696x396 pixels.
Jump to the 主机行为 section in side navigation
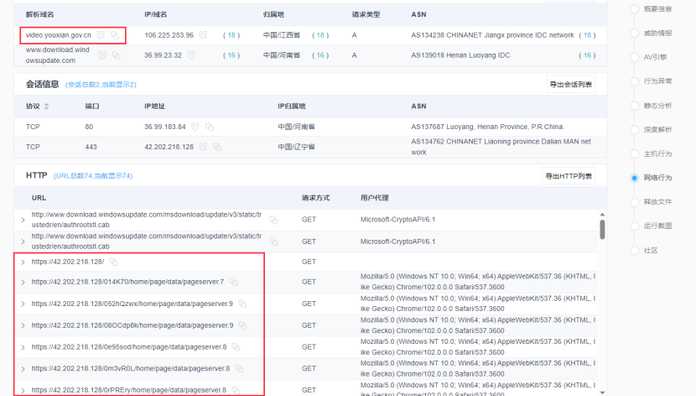pos(657,154)
